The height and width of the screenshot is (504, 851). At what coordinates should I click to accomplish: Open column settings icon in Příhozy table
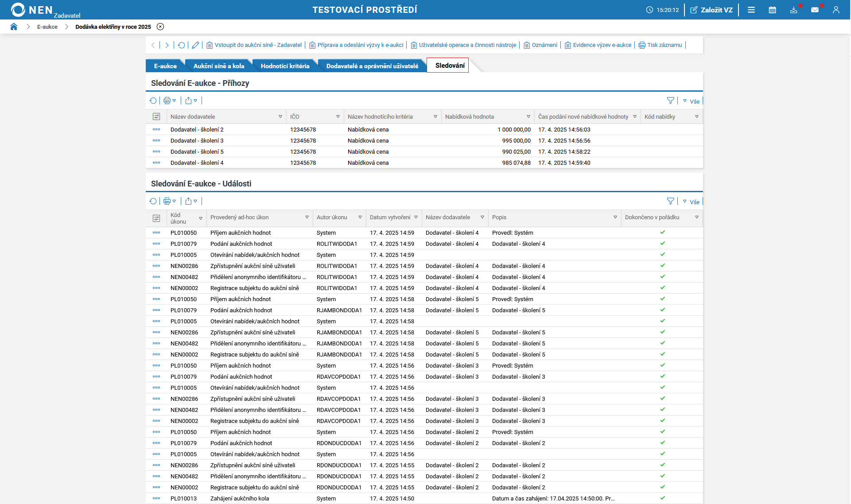click(156, 116)
